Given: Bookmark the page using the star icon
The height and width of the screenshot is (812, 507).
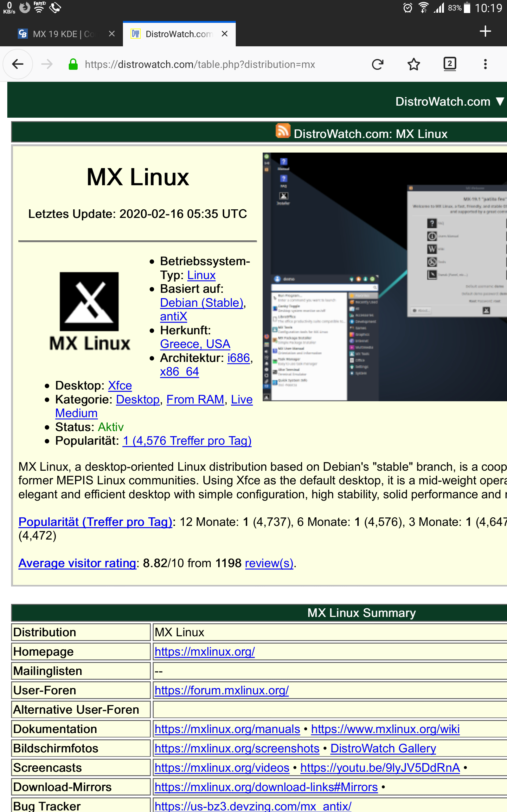Looking at the screenshot, I should point(414,64).
